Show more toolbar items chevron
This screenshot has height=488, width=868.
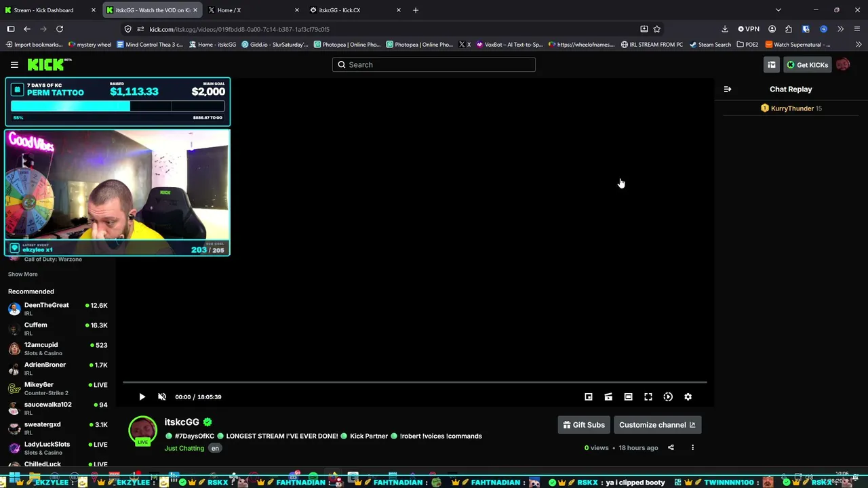(841, 29)
